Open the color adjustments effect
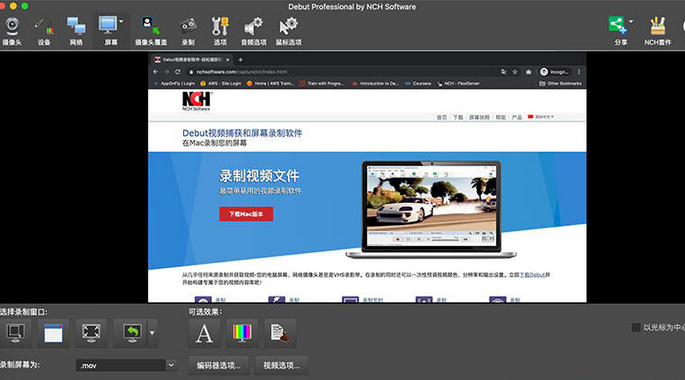The height and width of the screenshot is (380, 685). 242,333
